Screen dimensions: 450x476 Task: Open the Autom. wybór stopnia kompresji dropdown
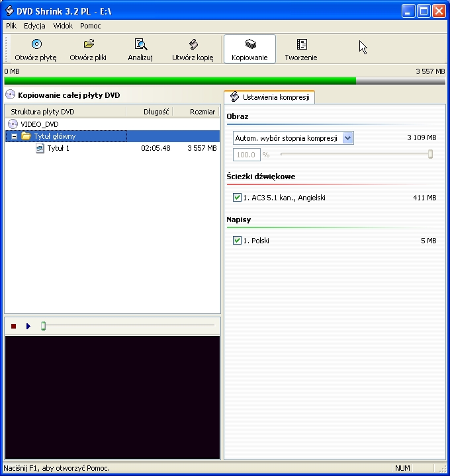pos(348,138)
